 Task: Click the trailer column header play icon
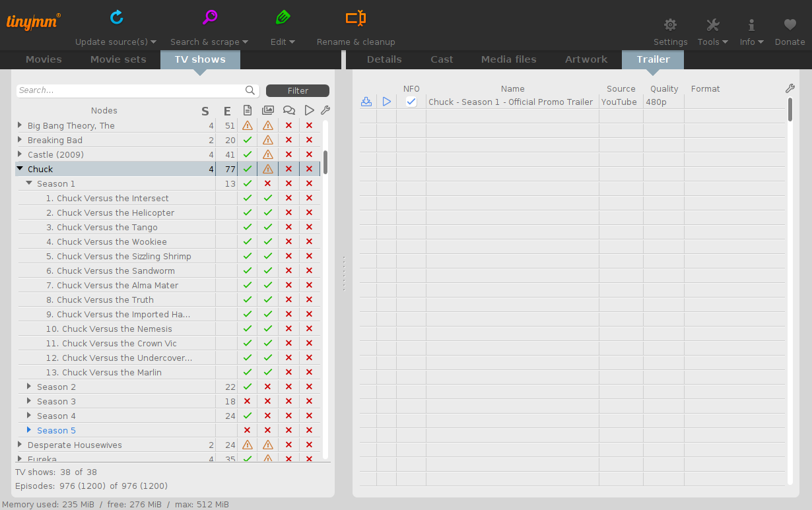pyautogui.click(x=309, y=110)
